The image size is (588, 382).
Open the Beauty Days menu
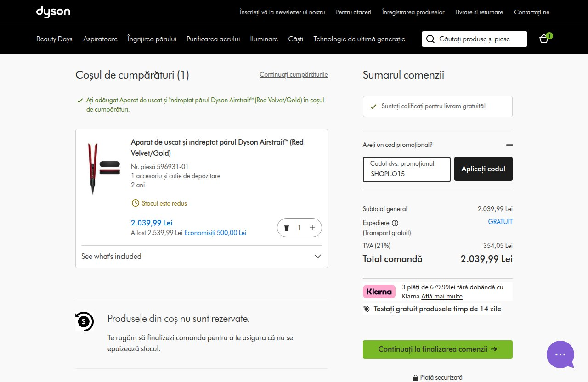pyautogui.click(x=54, y=39)
